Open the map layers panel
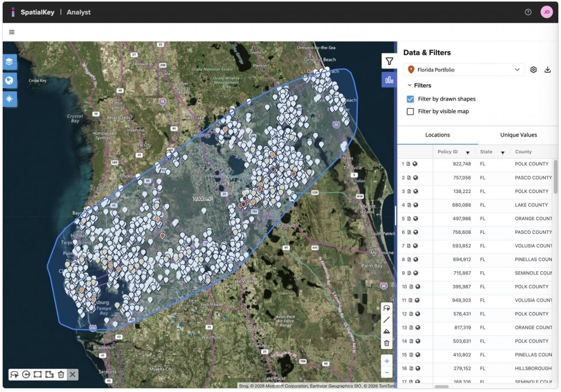Viewport: 561px width, 392px height. pyautogui.click(x=10, y=62)
